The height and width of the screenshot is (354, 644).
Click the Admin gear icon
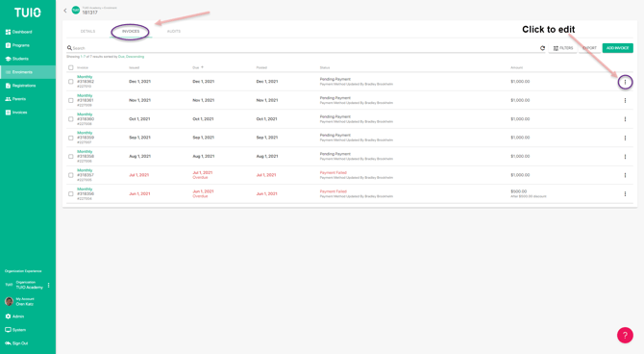(x=8, y=316)
